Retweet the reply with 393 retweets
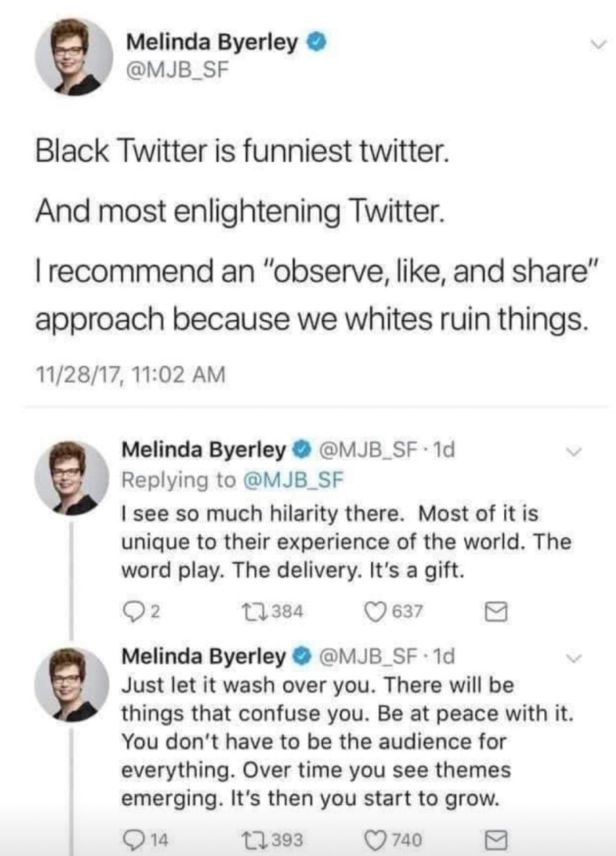616x856 pixels. click(268, 839)
